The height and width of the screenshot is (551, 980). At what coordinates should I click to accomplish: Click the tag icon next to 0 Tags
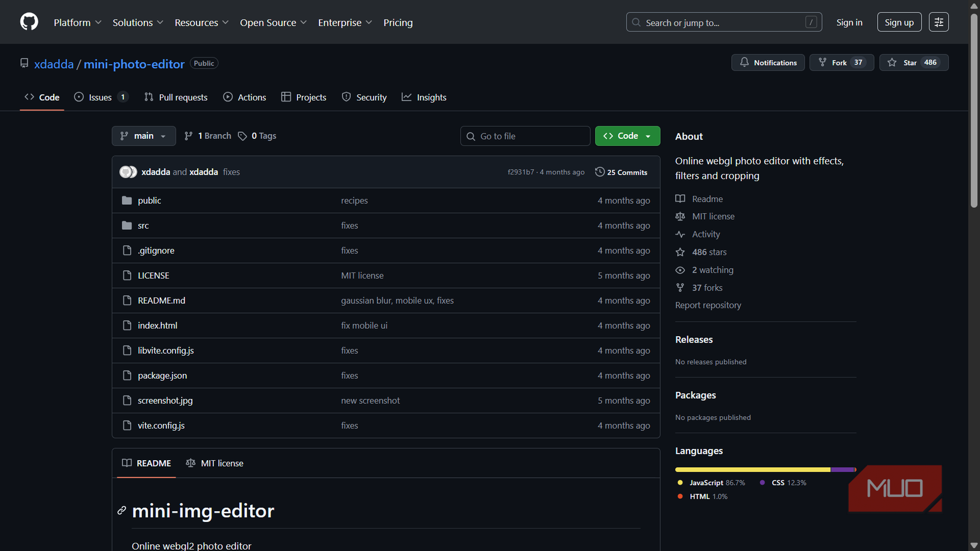coord(242,135)
